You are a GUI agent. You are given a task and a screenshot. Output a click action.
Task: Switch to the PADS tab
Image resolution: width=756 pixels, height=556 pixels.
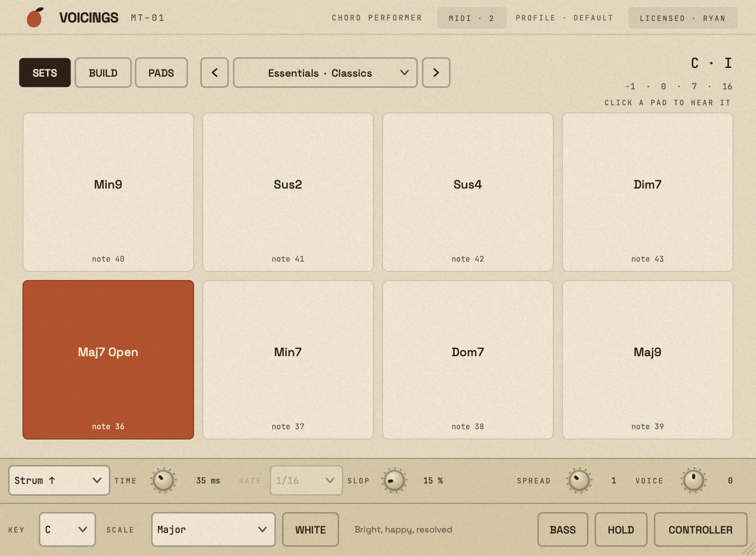[x=161, y=73]
